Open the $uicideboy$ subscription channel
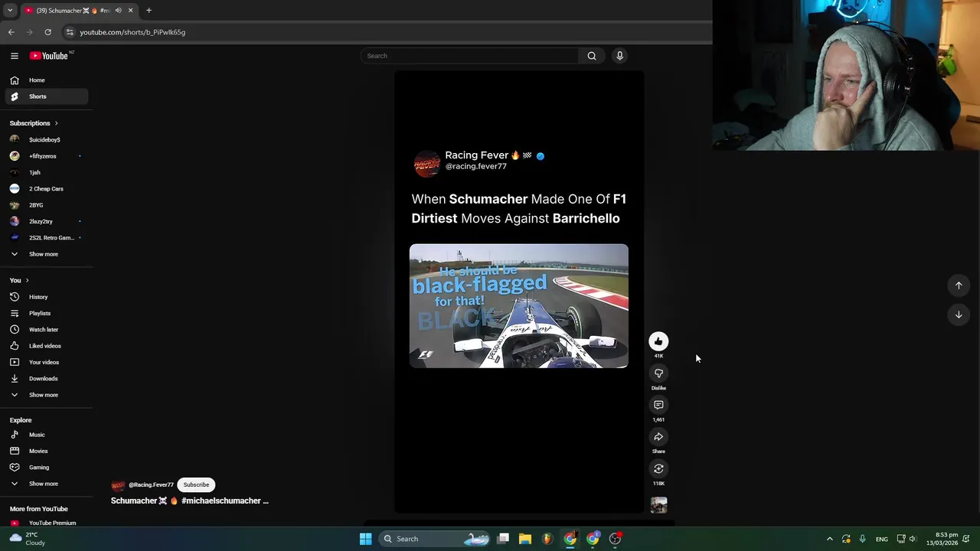This screenshot has height=551, width=980. [46, 140]
